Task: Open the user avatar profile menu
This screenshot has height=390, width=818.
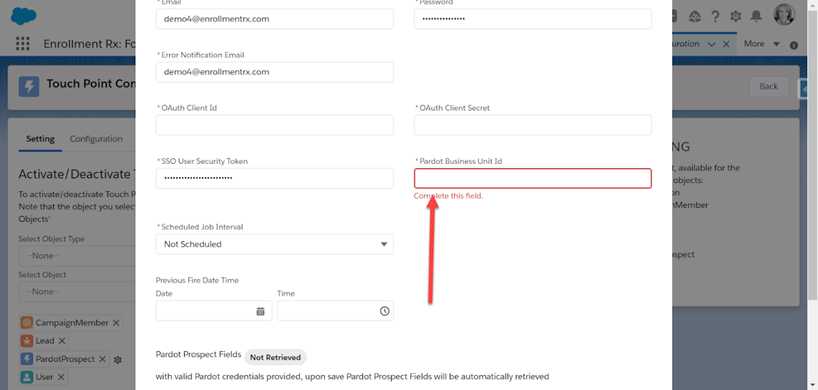Action: point(784,15)
